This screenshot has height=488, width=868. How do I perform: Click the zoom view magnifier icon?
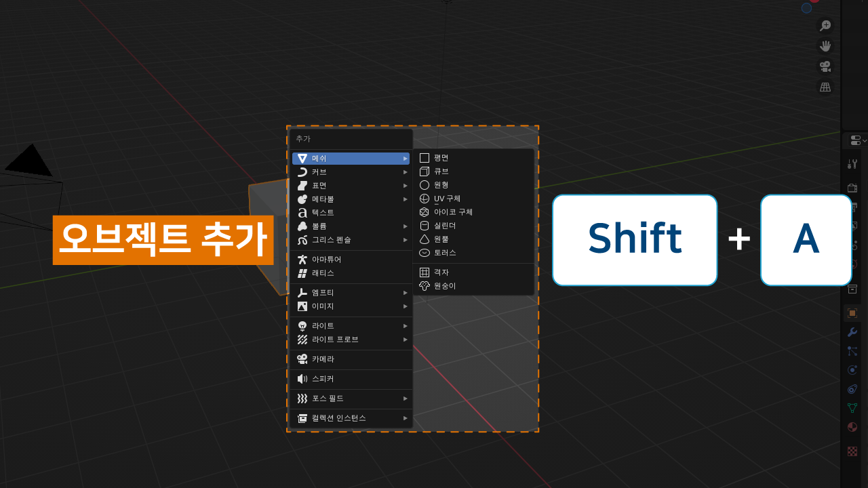tap(825, 26)
